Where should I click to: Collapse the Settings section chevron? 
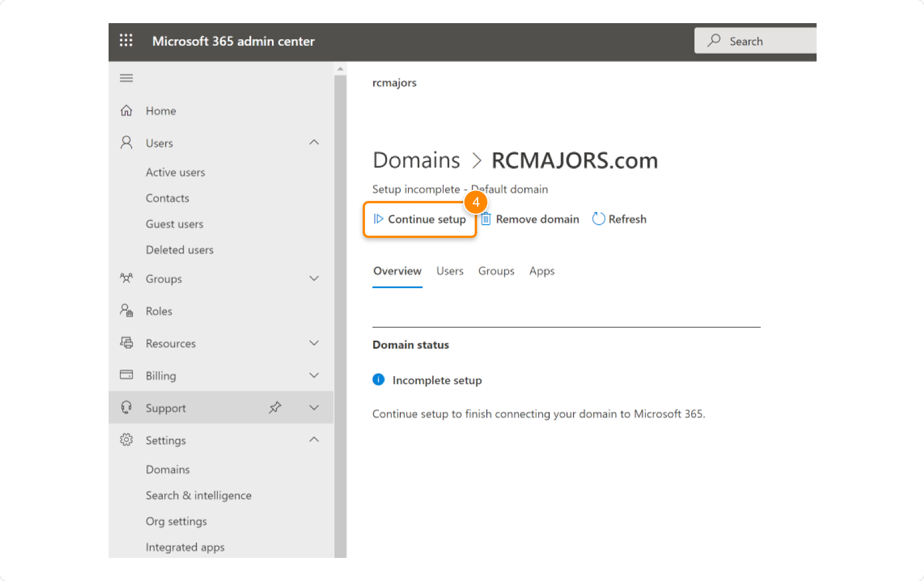click(314, 440)
